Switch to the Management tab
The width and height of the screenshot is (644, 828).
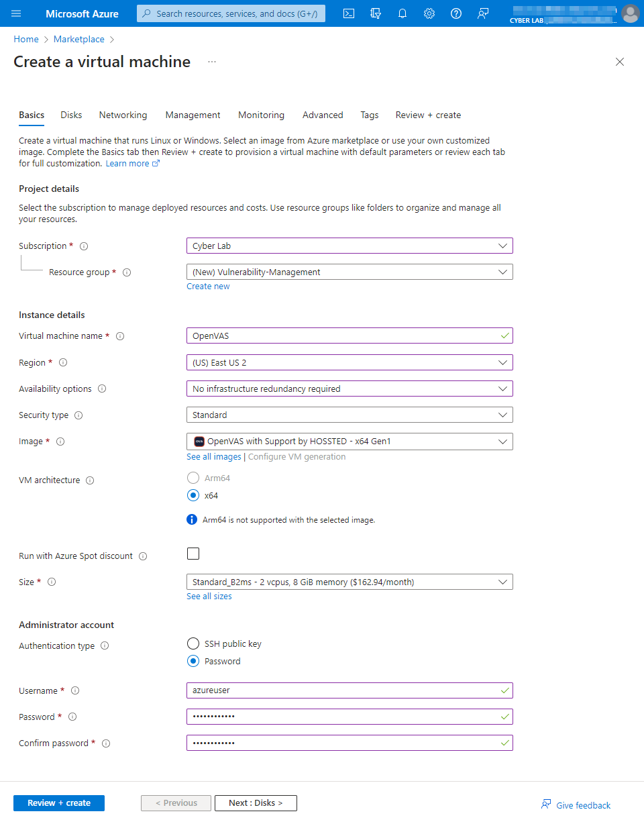[193, 115]
